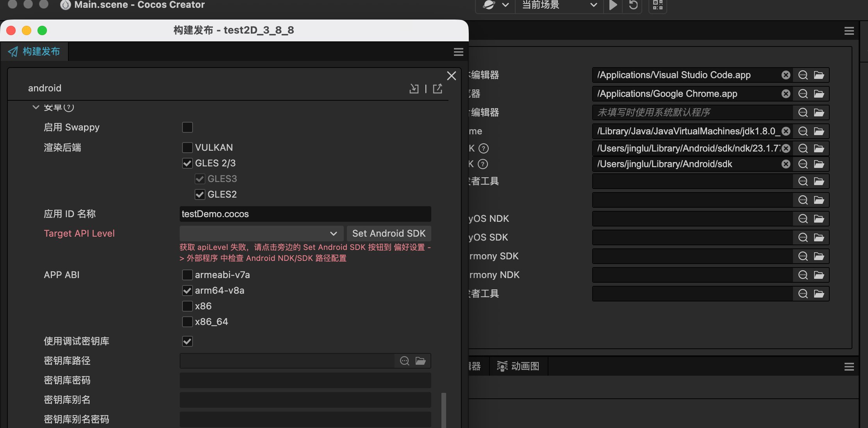Image resolution: width=868 pixels, height=428 pixels.
Task: Enable the Swappy checkbox
Action: 188,127
